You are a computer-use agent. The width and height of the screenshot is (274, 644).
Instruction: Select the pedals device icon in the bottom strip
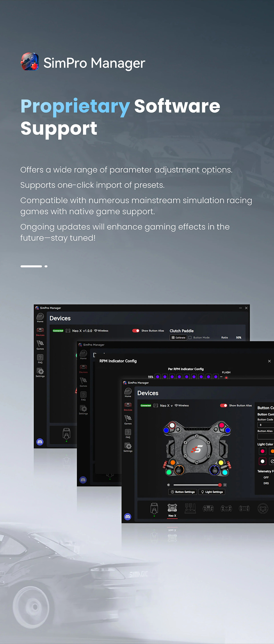190,508
